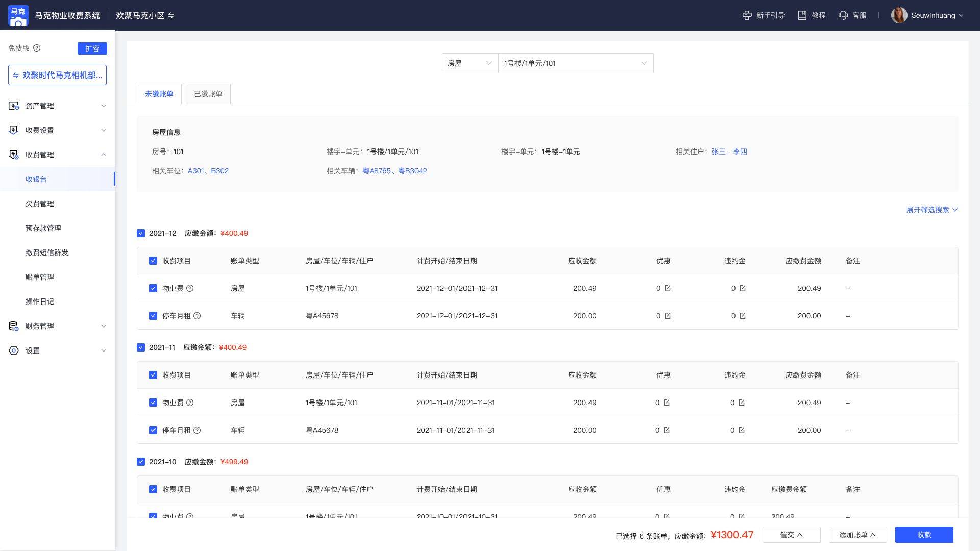Select the 未缴账单 tab
This screenshot has width=980, height=551.
[159, 94]
